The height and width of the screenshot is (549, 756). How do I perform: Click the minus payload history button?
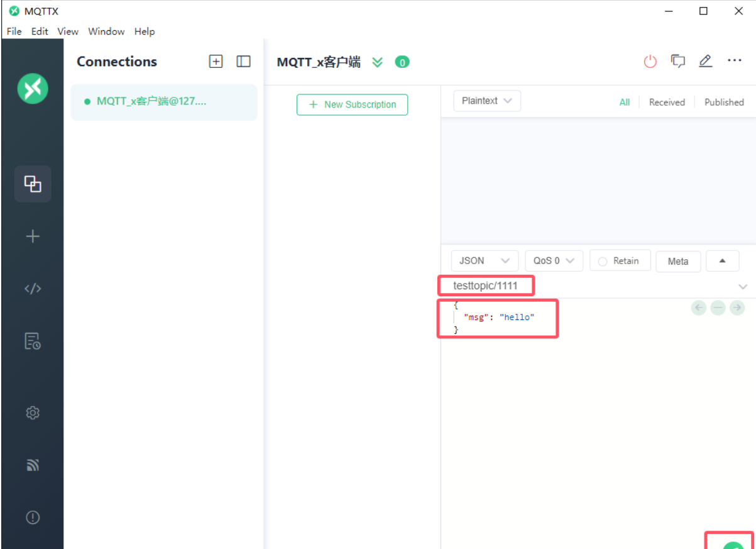pyautogui.click(x=718, y=308)
